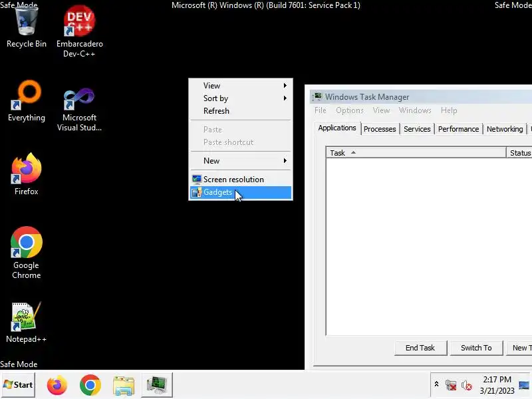Click the muted volume tray icon
This screenshot has height=399, width=532.
[x=467, y=385]
